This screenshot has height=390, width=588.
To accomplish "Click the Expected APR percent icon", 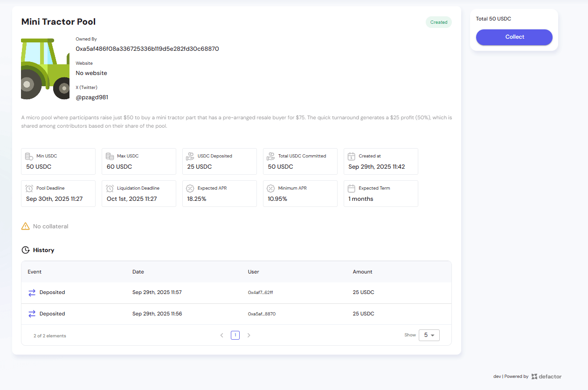I will (x=190, y=189).
